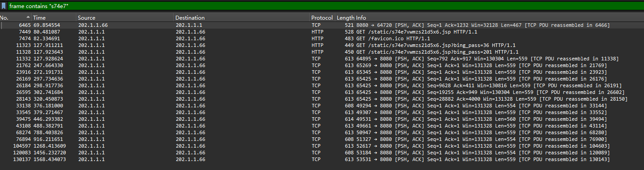The width and height of the screenshot is (644, 170).
Task: Select packet 11328 with bing_pass=201
Action: pos(322,52)
